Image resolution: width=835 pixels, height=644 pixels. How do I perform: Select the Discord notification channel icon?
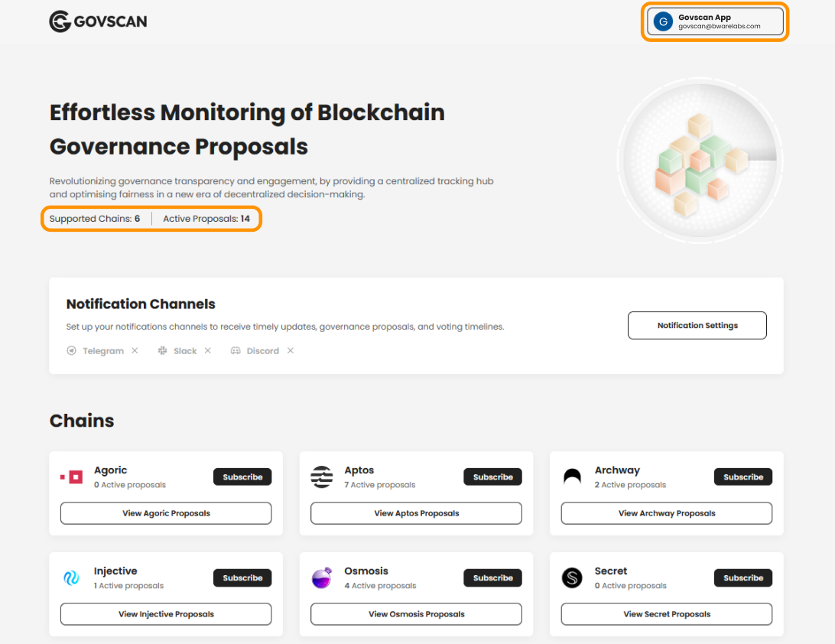(x=236, y=350)
